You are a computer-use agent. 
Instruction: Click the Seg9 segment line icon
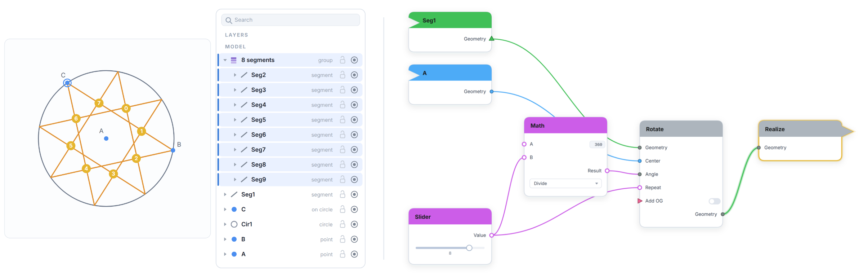[244, 180]
